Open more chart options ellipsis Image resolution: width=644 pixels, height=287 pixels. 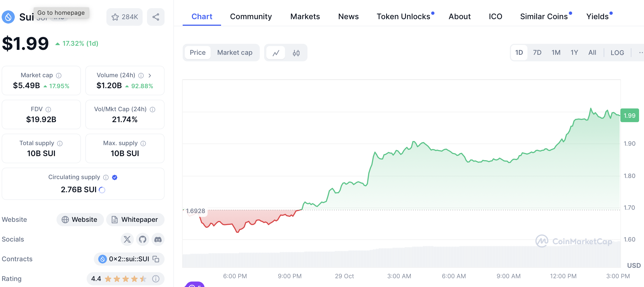[641, 53]
